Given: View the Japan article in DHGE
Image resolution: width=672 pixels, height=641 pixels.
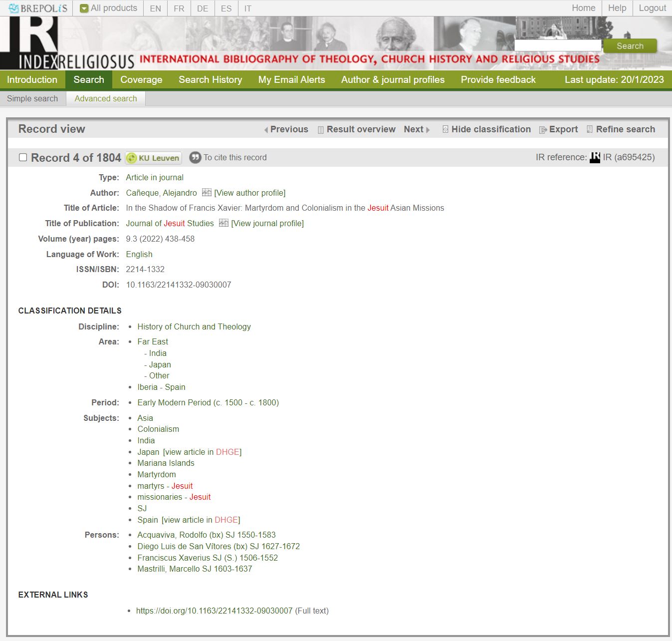Looking at the screenshot, I should coord(227,452).
